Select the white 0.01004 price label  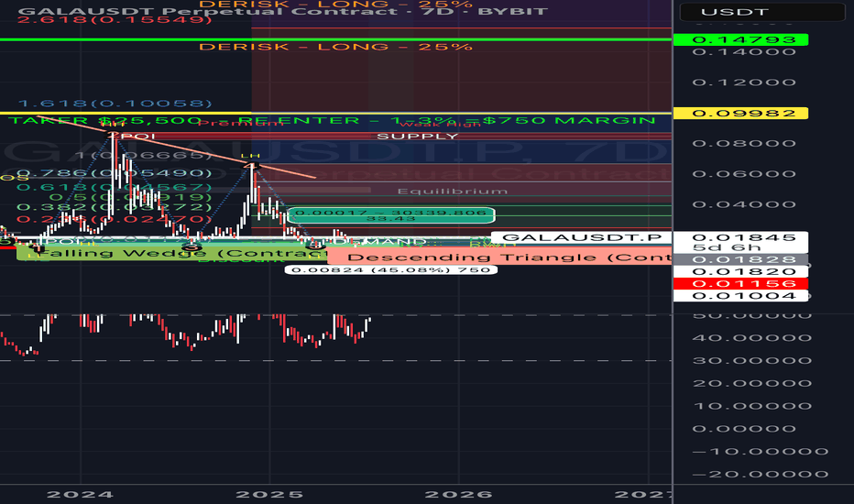740,295
